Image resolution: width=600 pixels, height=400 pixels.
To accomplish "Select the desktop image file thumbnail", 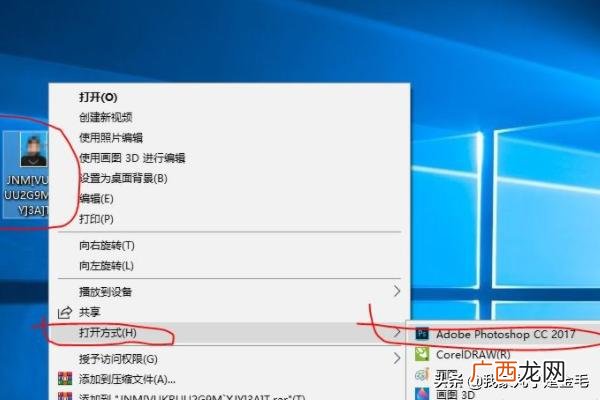I will point(33,150).
